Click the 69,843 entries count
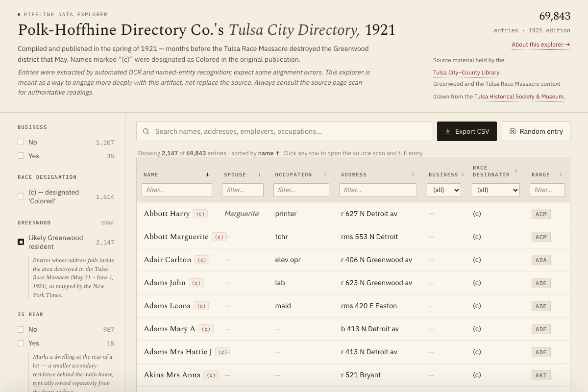Viewport: 588px width, 392px height. click(x=555, y=16)
